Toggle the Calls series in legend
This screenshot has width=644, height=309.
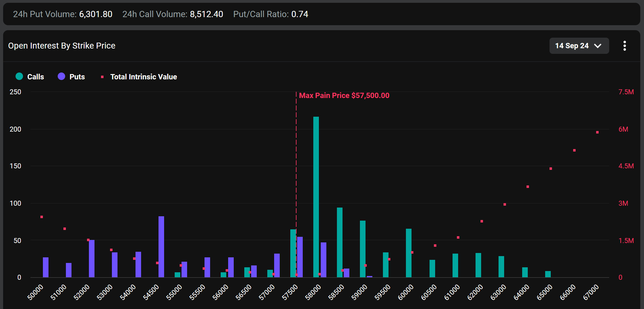click(x=30, y=77)
